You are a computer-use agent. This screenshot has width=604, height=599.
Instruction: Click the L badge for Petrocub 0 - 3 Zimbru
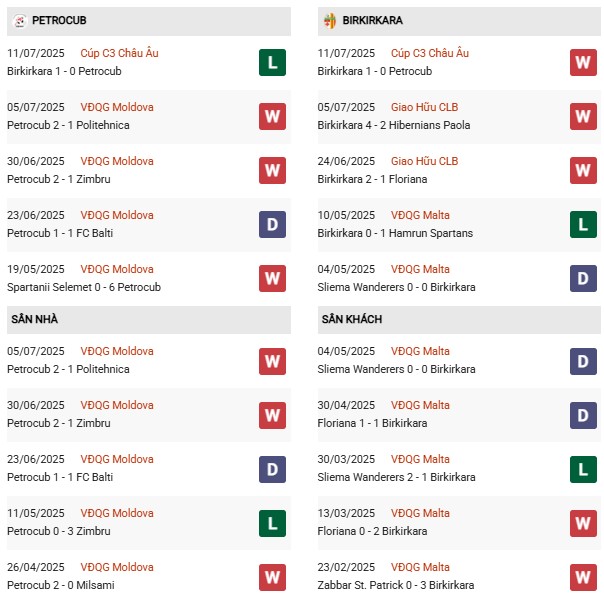(272, 522)
